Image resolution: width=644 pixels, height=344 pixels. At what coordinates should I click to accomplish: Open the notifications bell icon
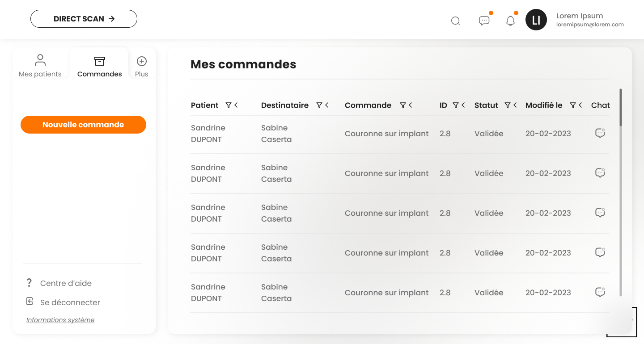pos(510,21)
